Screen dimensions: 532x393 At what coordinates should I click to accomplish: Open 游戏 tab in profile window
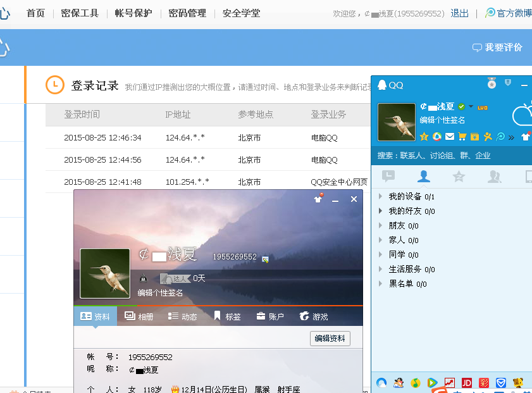pos(314,316)
